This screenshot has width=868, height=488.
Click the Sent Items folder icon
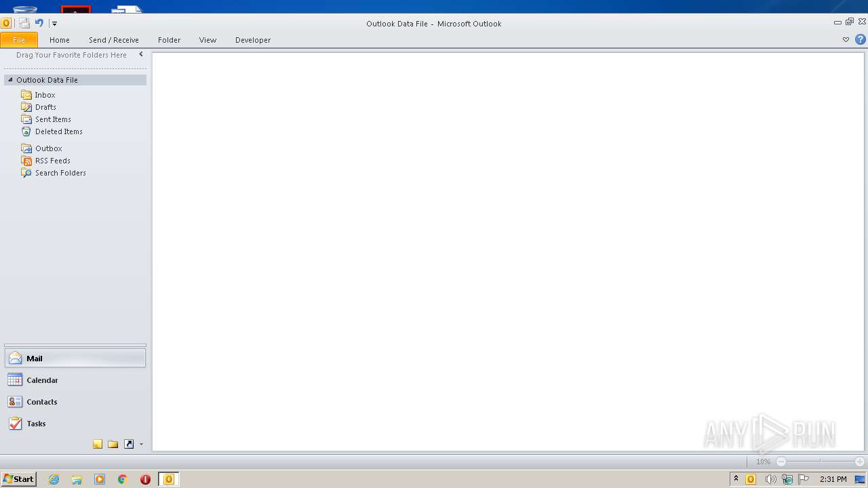(26, 119)
